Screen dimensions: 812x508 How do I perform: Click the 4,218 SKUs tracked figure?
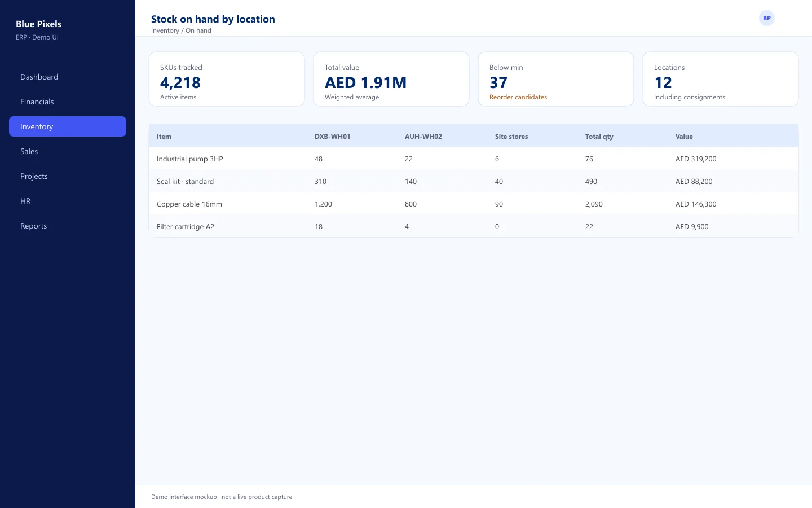(180, 82)
